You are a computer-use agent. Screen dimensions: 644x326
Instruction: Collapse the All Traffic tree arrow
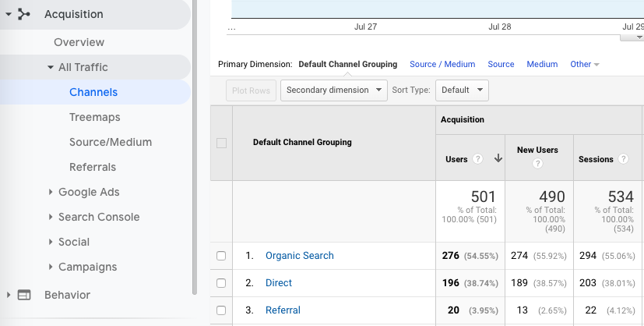click(x=50, y=67)
